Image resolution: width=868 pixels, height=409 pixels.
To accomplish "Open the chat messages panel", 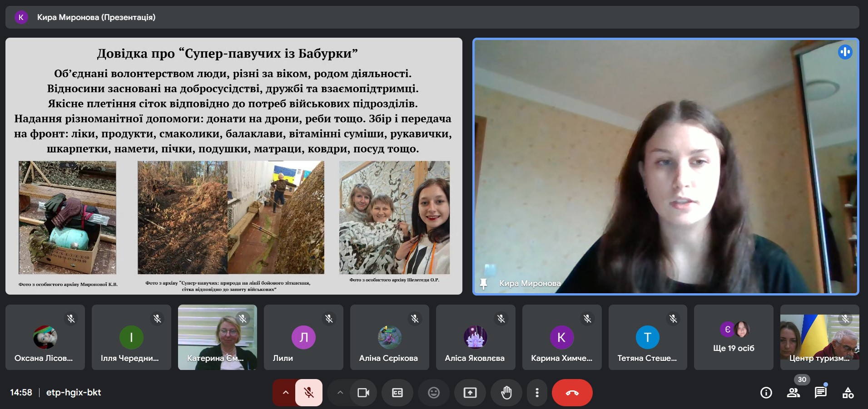I will point(820,393).
